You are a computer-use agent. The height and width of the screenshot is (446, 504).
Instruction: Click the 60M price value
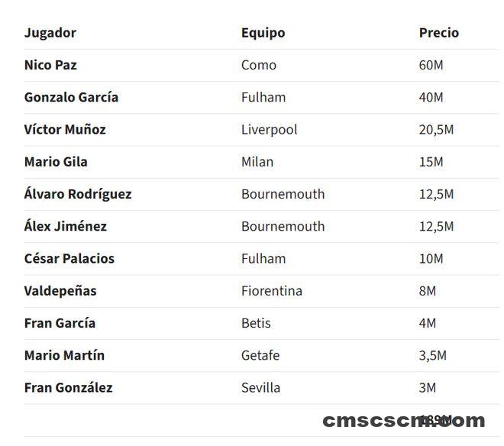431,65
